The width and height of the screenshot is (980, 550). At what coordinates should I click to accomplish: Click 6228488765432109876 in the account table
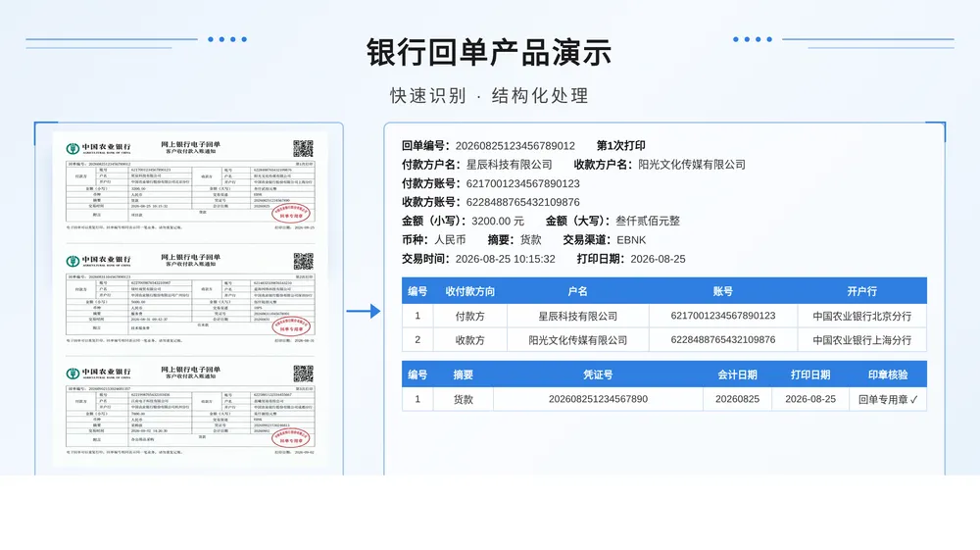pyautogui.click(x=723, y=340)
